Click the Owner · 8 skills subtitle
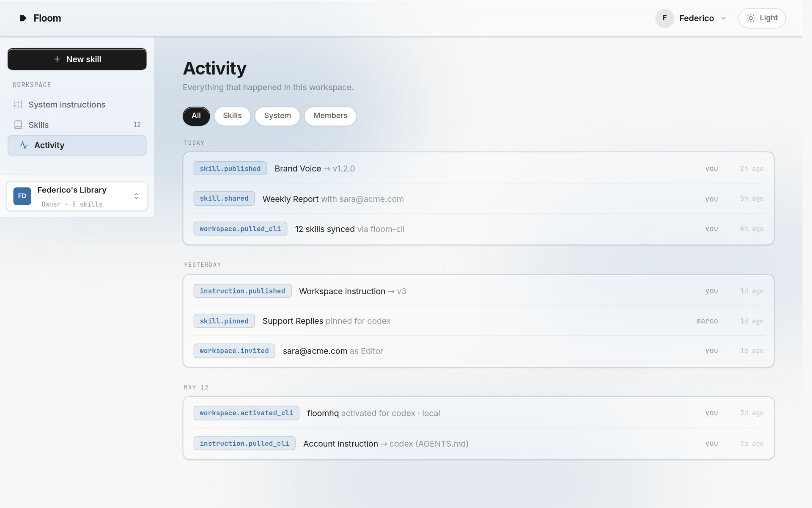812x508 pixels. 72,204
